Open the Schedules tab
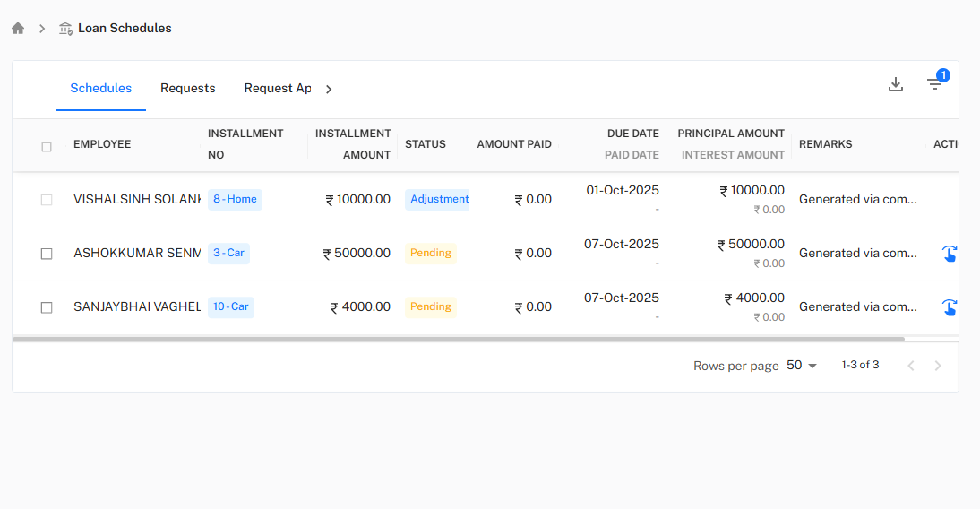980x509 pixels. pos(101,88)
